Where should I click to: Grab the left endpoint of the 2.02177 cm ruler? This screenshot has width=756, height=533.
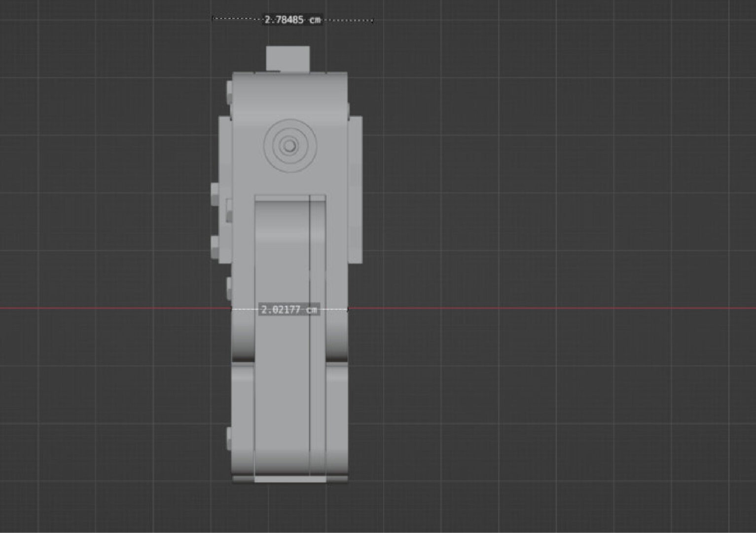click(232, 309)
